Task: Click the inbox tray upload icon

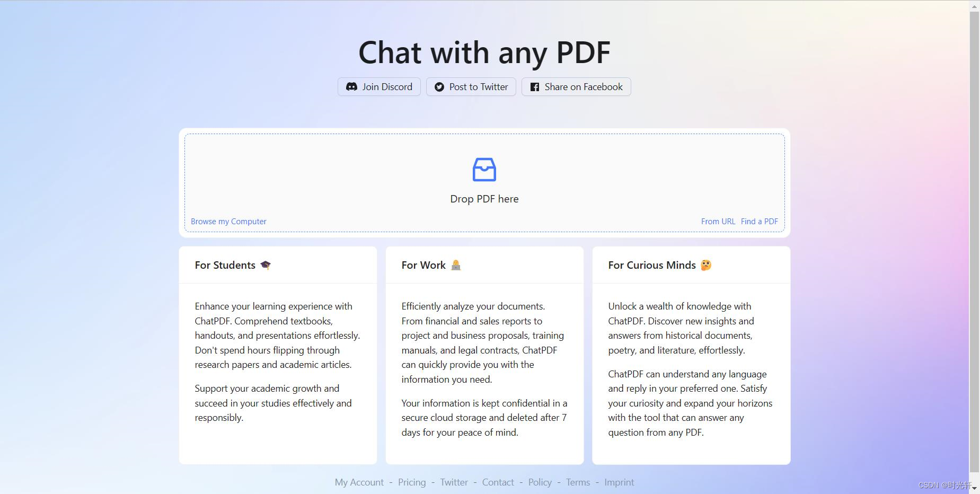Action: [x=484, y=170]
